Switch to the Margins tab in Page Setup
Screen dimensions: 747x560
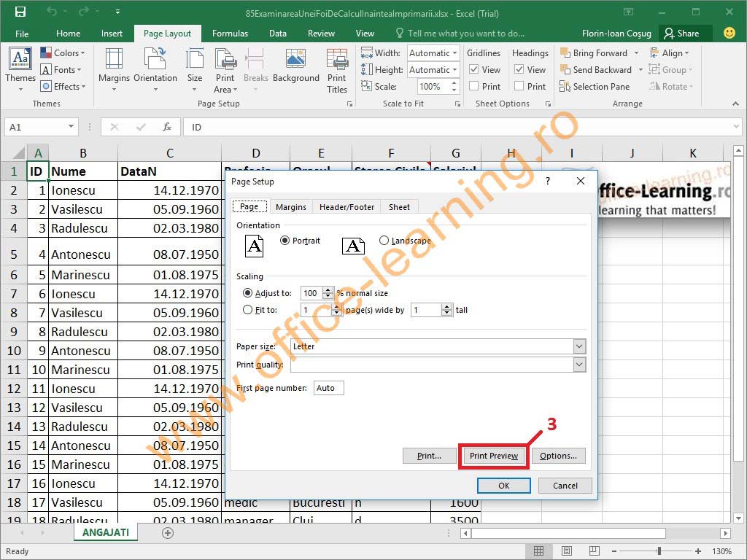290,206
